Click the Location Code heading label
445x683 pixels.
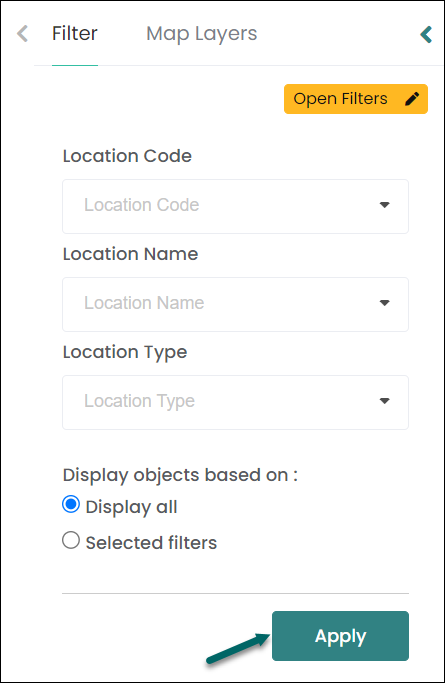coord(127,156)
